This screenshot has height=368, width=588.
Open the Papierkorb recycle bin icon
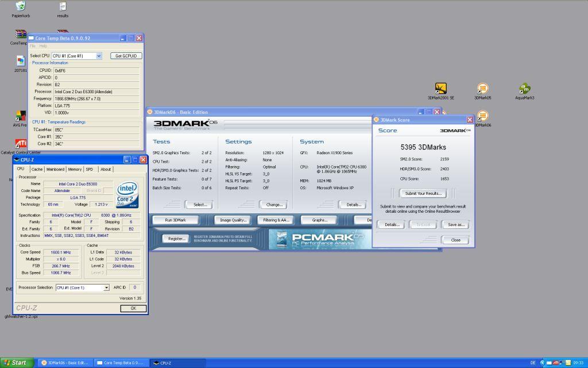coord(21,6)
